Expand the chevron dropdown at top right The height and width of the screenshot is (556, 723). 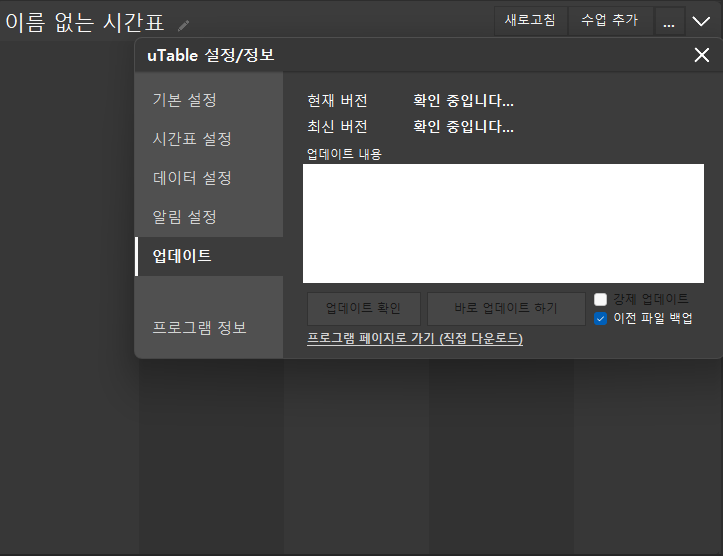tap(701, 21)
